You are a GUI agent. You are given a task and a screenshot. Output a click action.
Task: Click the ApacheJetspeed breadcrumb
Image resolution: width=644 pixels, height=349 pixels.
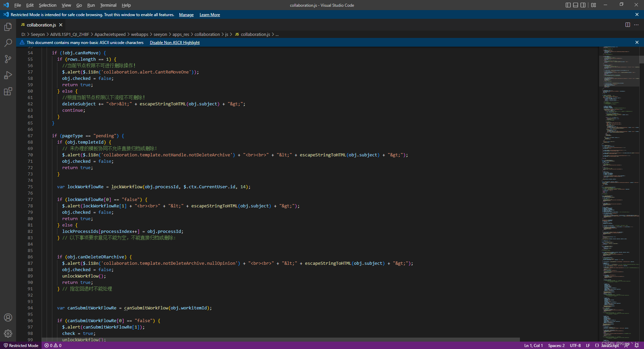coord(110,34)
